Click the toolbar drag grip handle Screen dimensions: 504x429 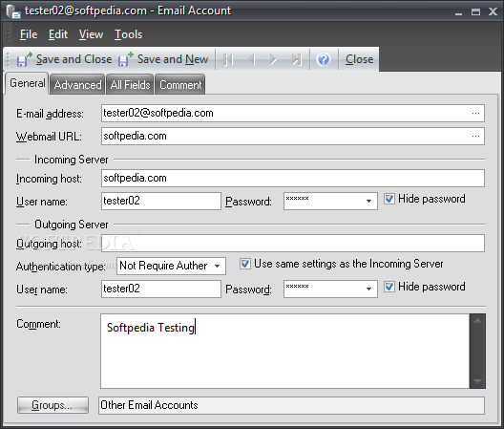click(9, 59)
